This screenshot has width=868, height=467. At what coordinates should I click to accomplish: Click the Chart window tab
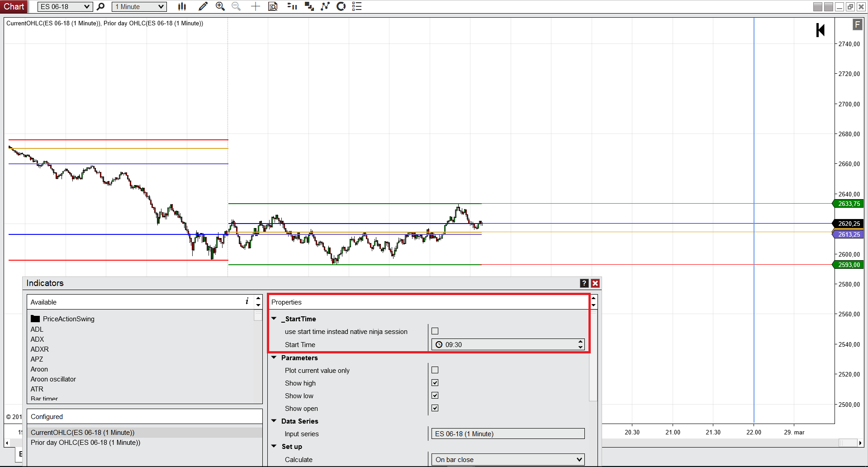point(14,6)
